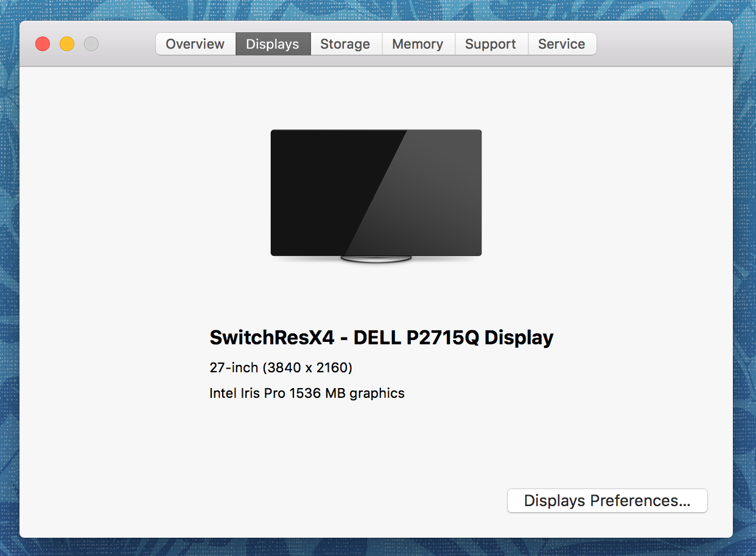Screen dimensions: 756x556
Task: Click Intel Iris Pro 1536 MB graphics text
Action: (x=307, y=393)
